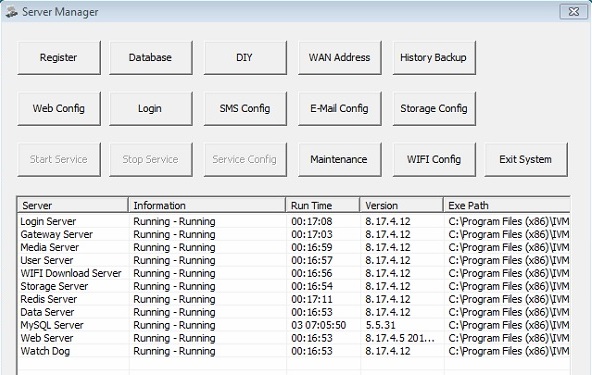
Task: Click the Storage Config button
Action: [434, 108]
